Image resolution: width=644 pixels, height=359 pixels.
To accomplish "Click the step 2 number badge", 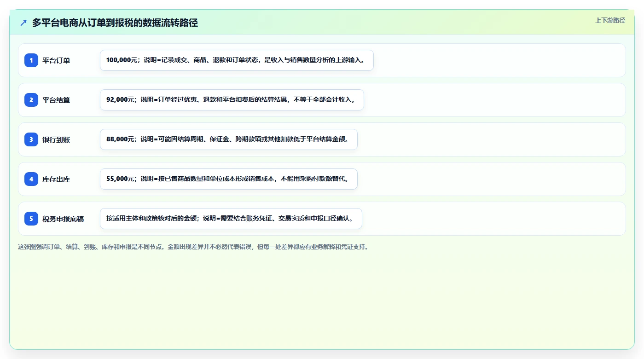I will (x=31, y=100).
